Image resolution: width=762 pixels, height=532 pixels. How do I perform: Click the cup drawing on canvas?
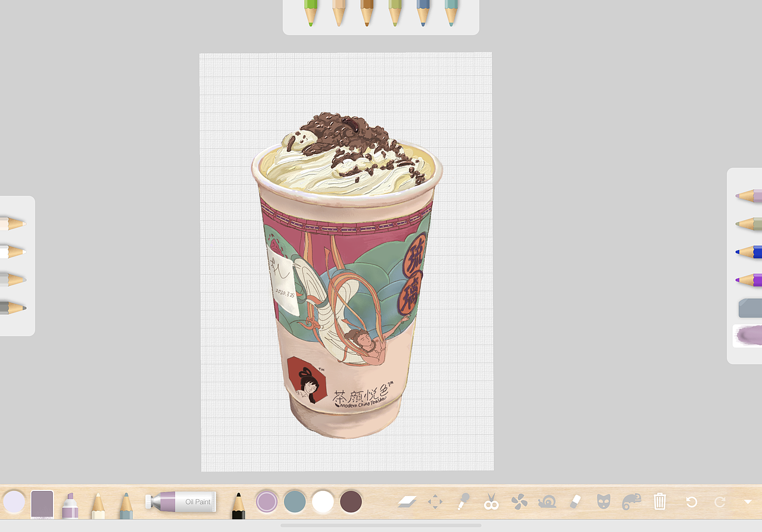347,275
